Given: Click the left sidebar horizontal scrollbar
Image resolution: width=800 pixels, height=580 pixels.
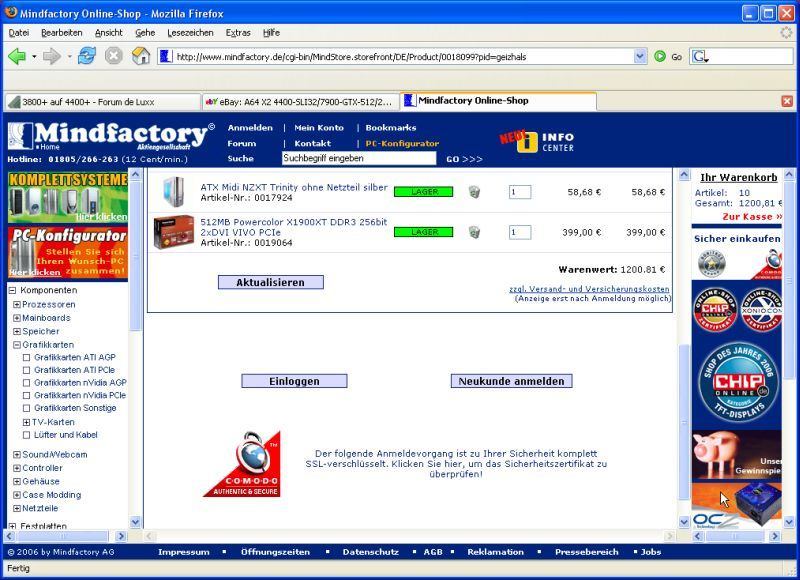Looking at the screenshot, I should (63, 536).
